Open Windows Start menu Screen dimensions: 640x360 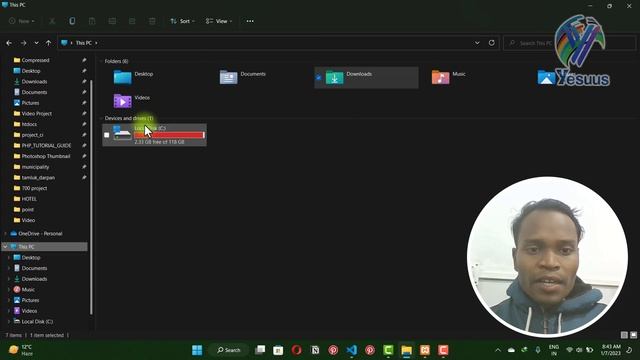[197, 350]
